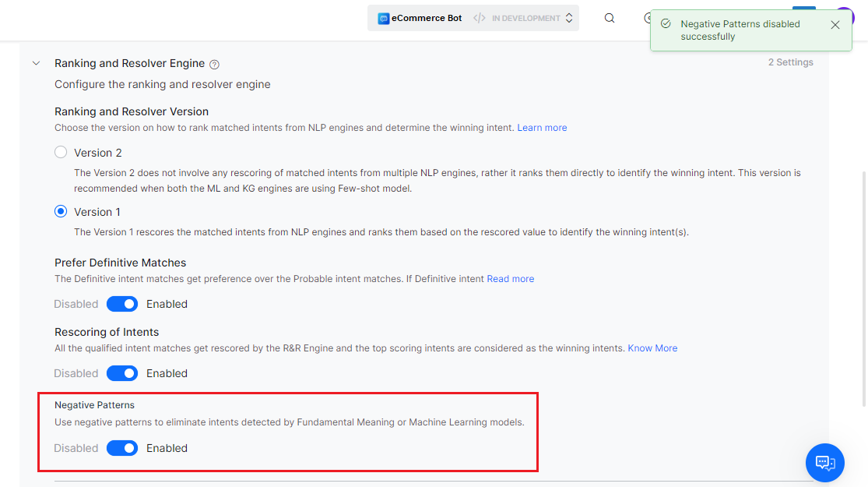Click Read more under Prefer Definitive Matches
Image resolution: width=868 pixels, height=487 pixels.
point(510,279)
